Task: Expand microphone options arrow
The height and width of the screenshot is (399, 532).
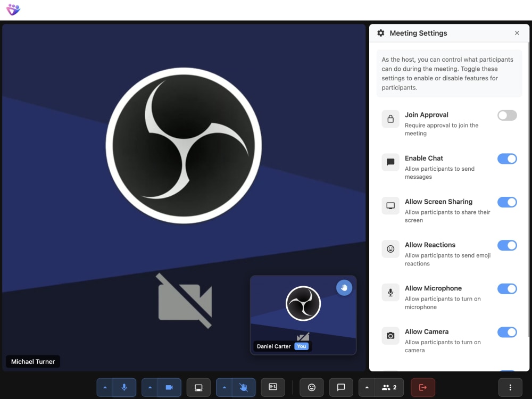Action: click(105, 387)
